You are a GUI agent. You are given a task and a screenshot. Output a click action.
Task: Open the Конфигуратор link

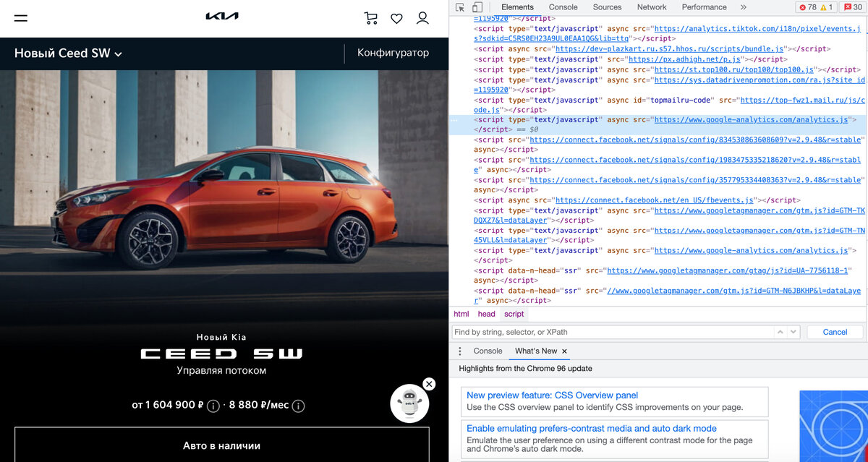[393, 53]
